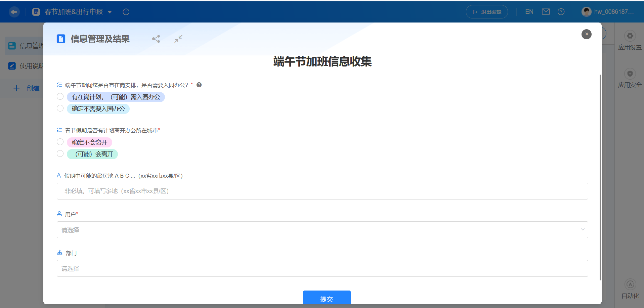
Task: Click the help tooltip icon next to the first question
Action: click(x=199, y=85)
